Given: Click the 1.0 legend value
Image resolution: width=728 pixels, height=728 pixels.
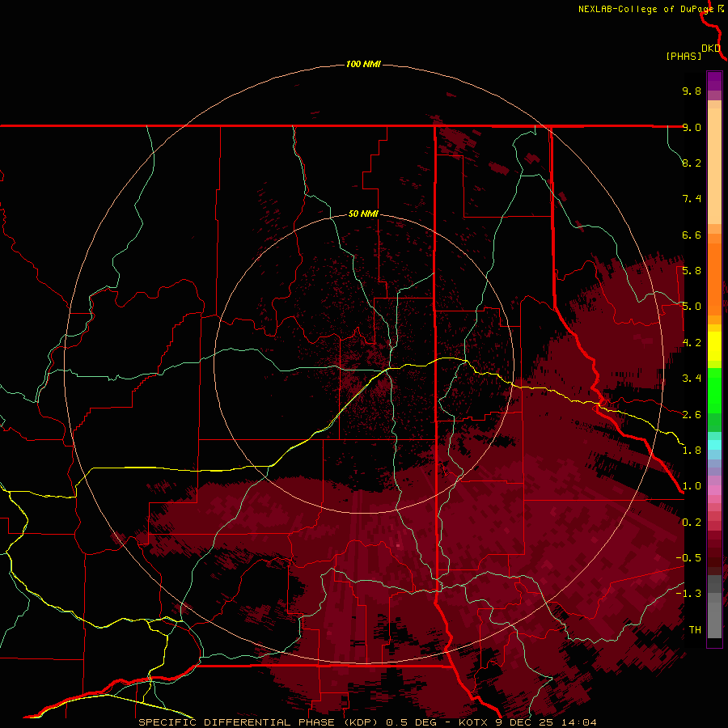Looking at the screenshot, I should [692, 486].
